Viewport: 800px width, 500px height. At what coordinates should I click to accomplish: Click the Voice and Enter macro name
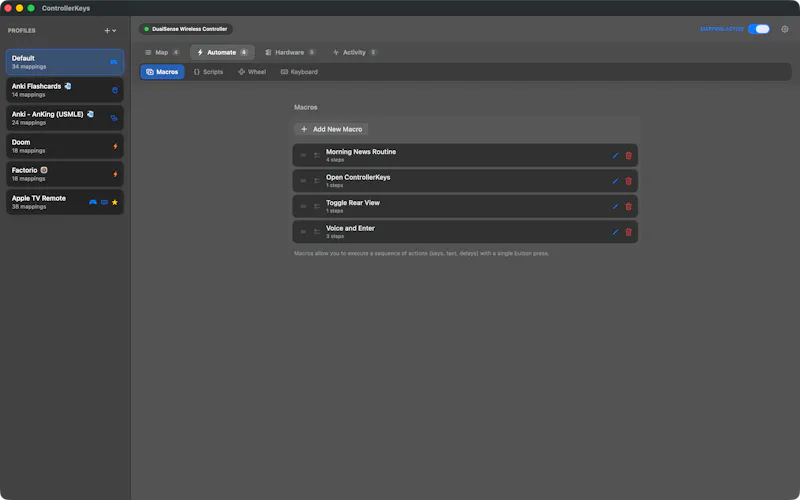point(350,228)
